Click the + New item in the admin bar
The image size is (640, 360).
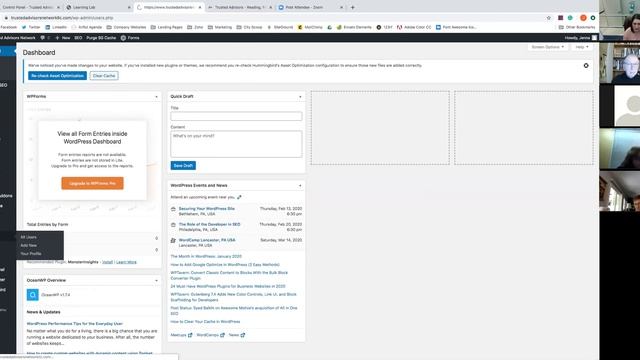62,38
